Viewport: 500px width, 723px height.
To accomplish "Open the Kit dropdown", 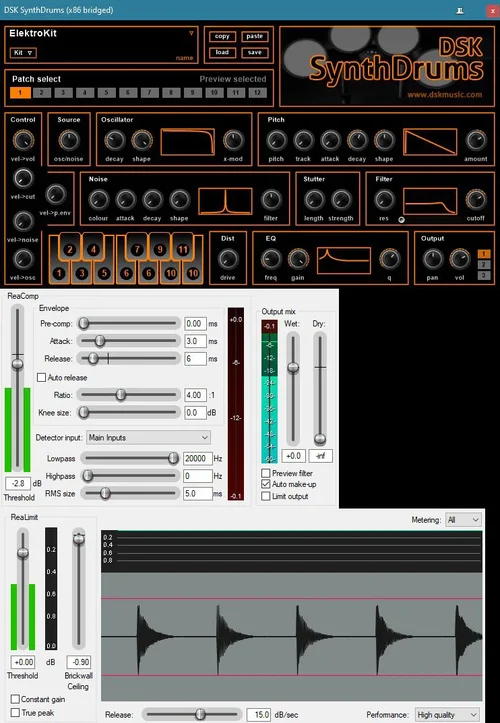I will click(23, 53).
